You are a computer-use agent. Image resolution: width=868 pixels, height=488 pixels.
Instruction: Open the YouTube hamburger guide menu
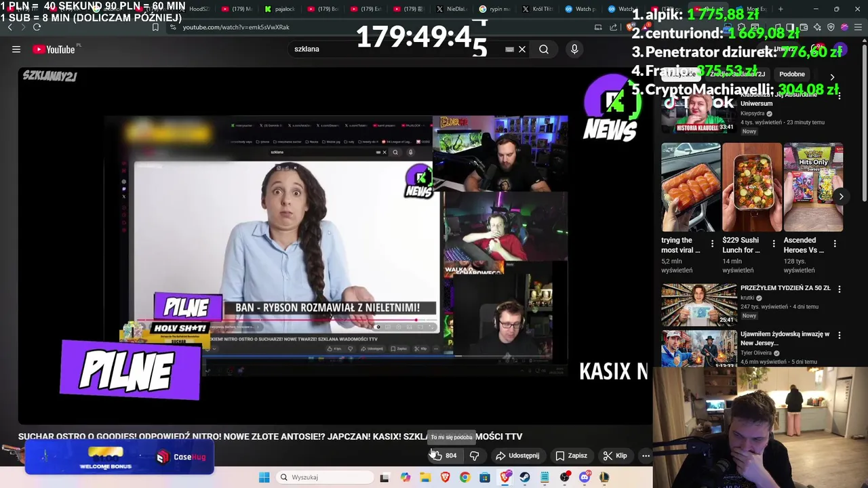click(16, 49)
